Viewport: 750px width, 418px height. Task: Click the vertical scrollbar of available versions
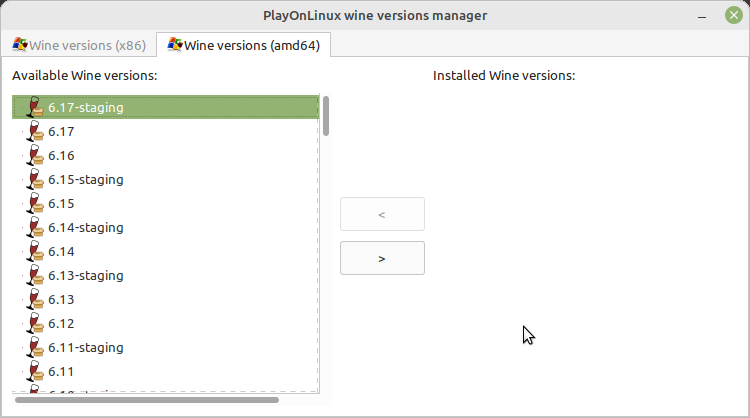(x=326, y=116)
